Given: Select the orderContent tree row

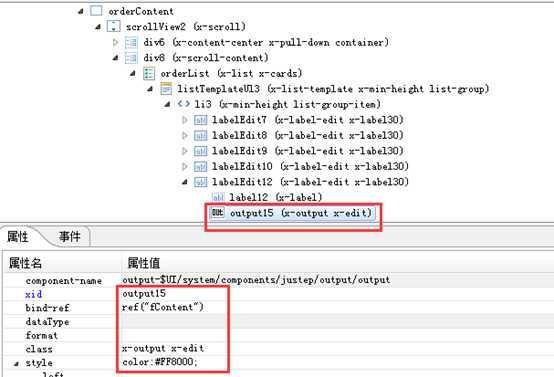Looking at the screenshot, I should pyautogui.click(x=141, y=11).
